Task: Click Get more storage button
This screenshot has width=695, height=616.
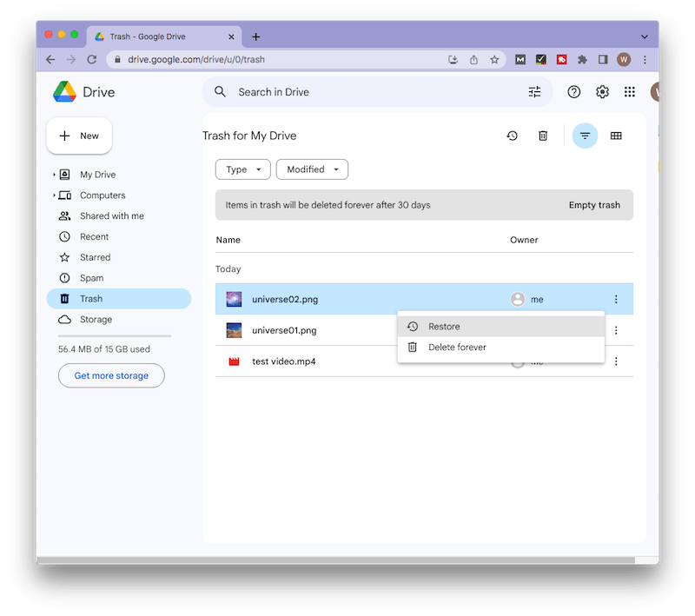Action: 111,375
